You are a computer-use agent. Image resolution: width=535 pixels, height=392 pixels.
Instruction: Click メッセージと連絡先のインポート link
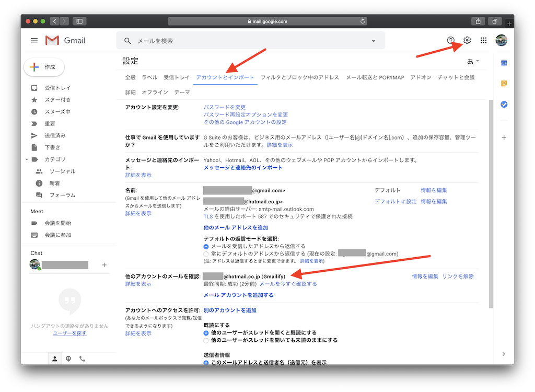pyautogui.click(x=243, y=168)
